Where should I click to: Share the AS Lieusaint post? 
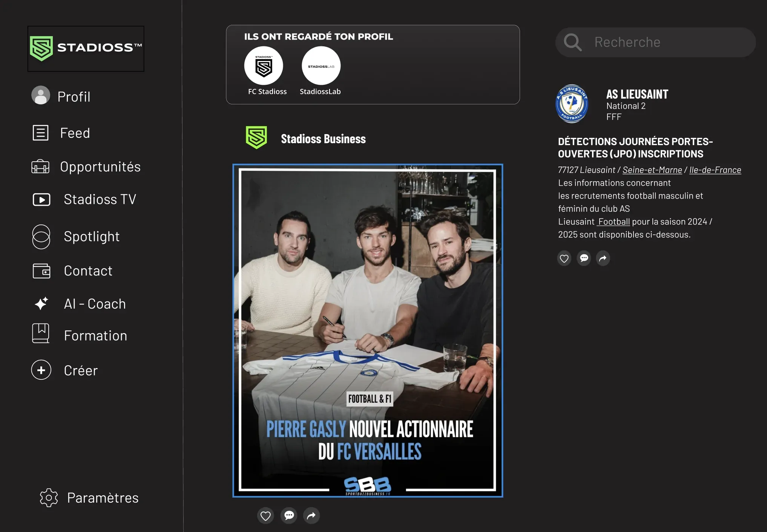point(603,258)
